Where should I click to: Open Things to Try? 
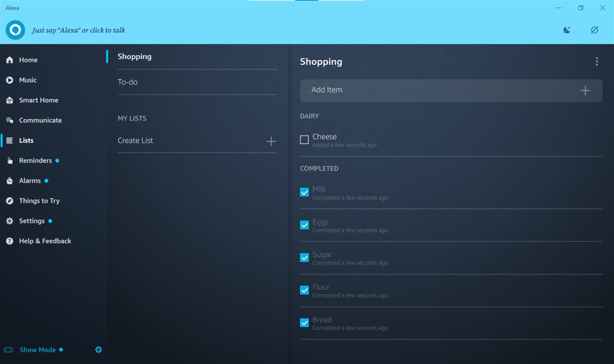39,200
